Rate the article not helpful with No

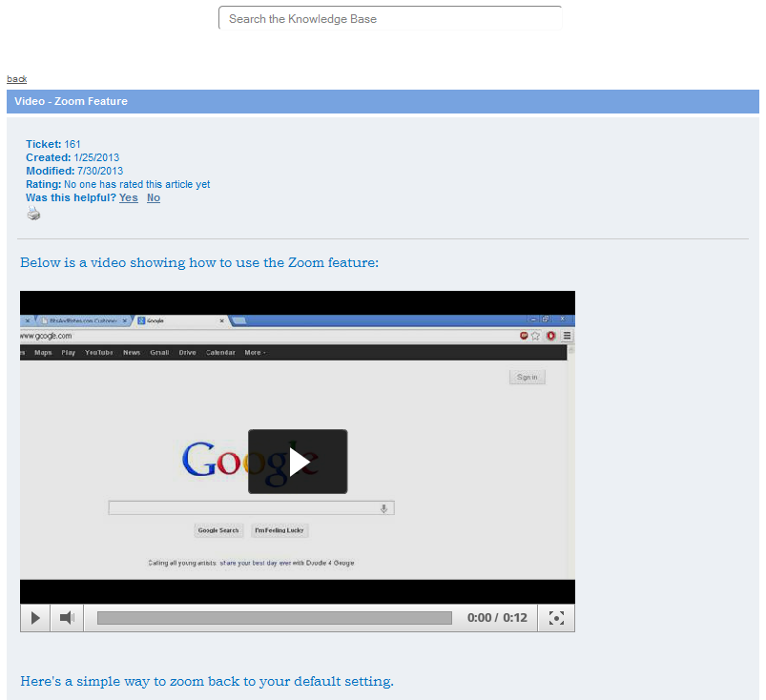click(154, 197)
